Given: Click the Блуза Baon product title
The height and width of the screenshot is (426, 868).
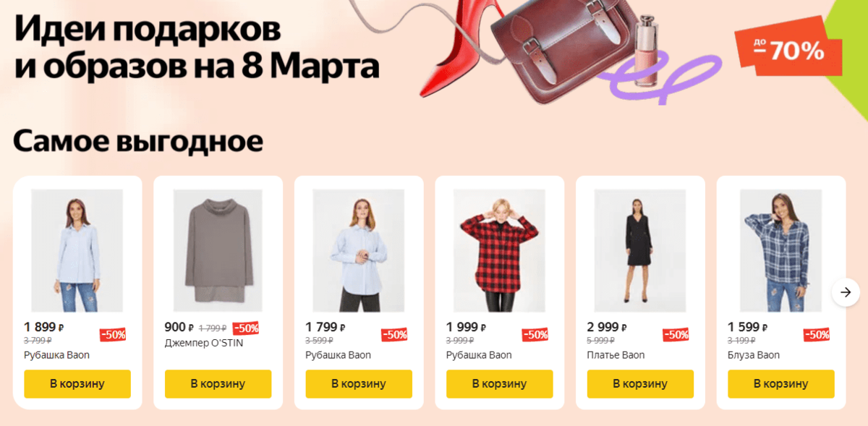Looking at the screenshot, I should point(754,355).
